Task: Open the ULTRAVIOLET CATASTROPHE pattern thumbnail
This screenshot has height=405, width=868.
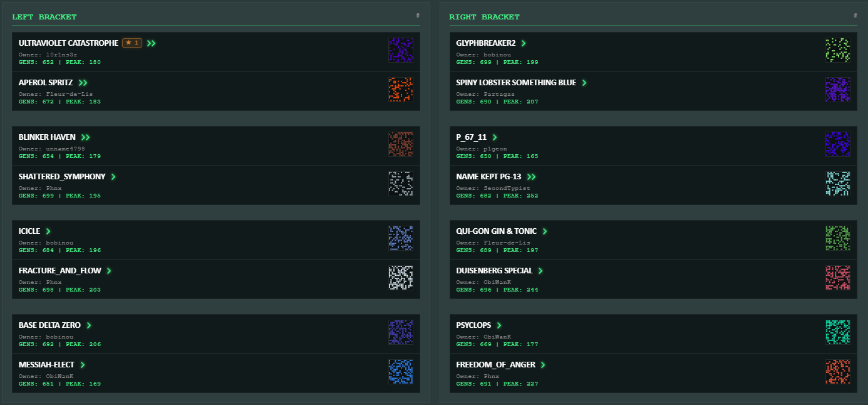Action: [401, 50]
